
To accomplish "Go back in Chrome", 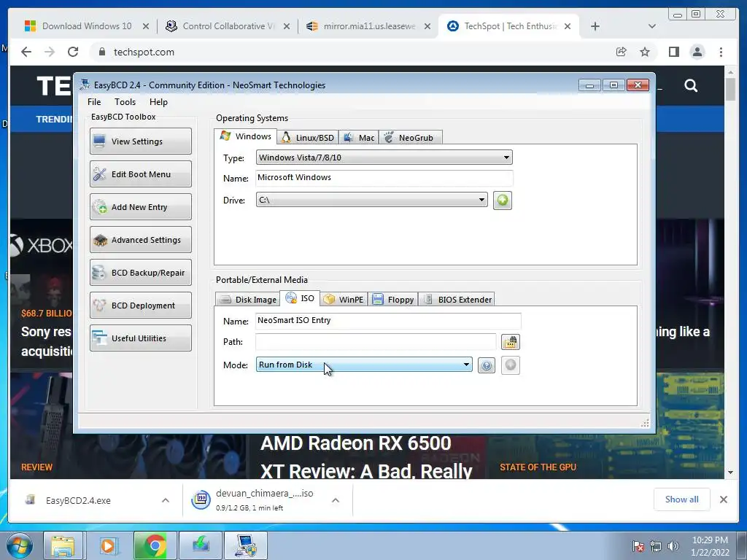I will (x=26, y=52).
